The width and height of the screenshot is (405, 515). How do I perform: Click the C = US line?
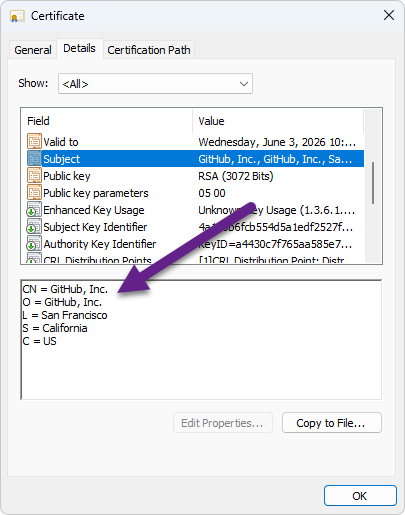pyautogui.click(x=39, y=341)
